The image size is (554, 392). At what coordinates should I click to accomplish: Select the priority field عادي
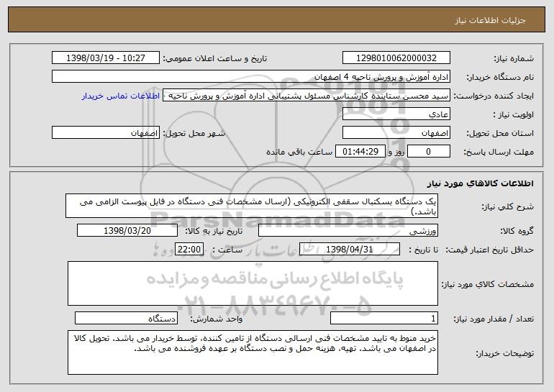396,114
